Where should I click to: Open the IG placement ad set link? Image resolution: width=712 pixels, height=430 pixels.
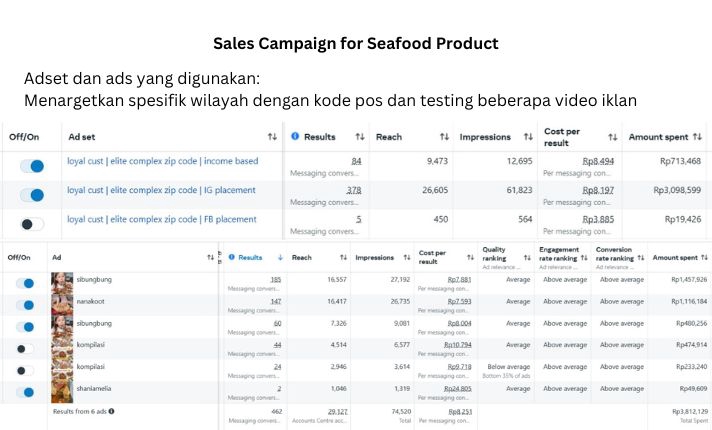click(162, 190)
